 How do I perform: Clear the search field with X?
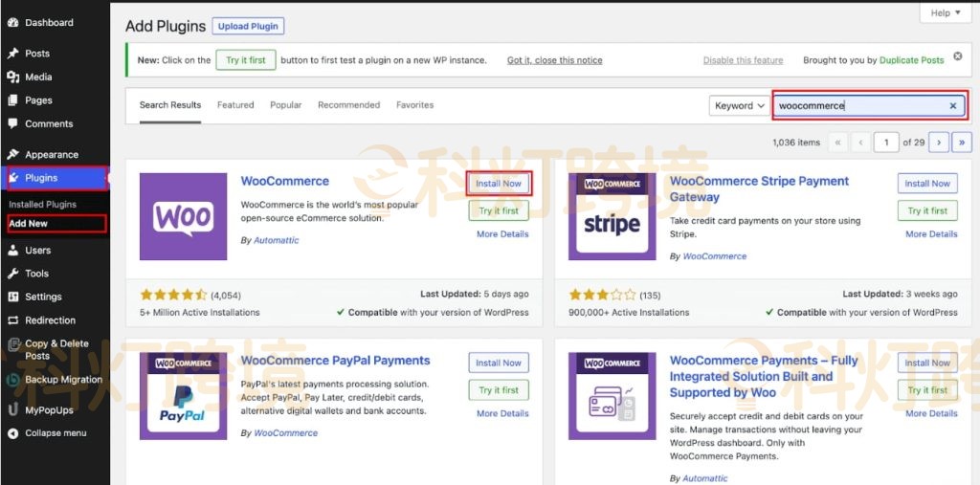tap(953, 105)
